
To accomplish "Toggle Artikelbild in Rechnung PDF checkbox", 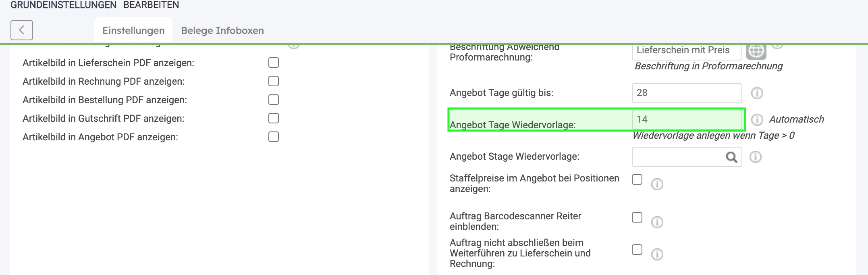I will [x=274, y=81].
